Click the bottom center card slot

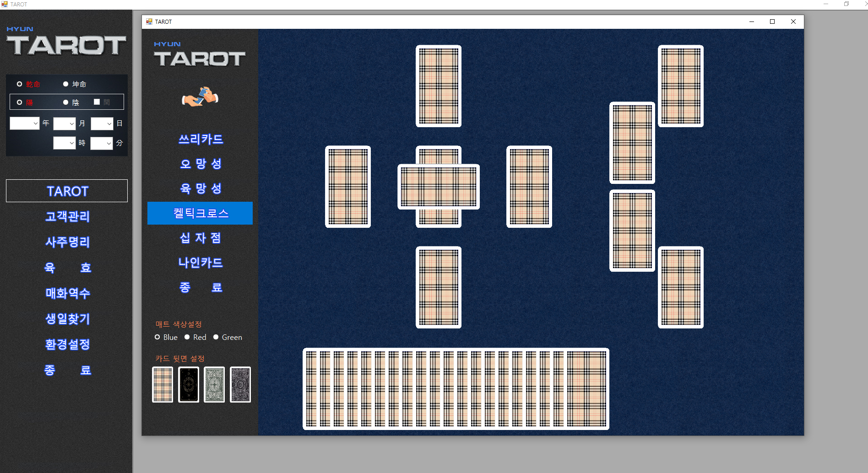coord(439,287)
